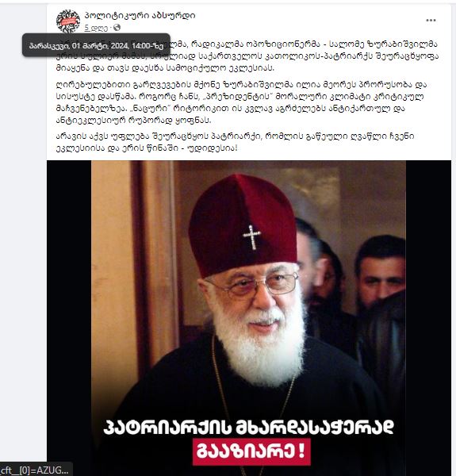
Task: Click the პოლიტიკური აბსურდი page avatar
Action: pyautogui.click(x=68, y=21)
